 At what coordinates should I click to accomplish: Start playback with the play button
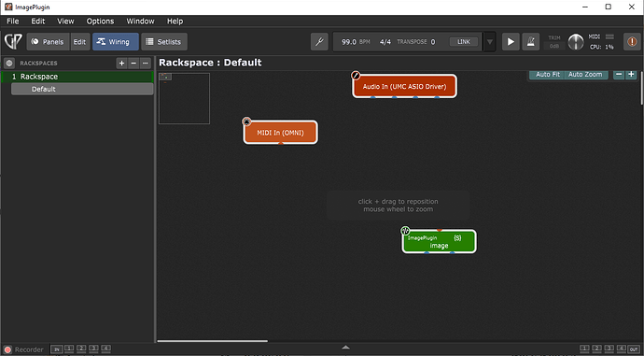(x=511, y=41)
